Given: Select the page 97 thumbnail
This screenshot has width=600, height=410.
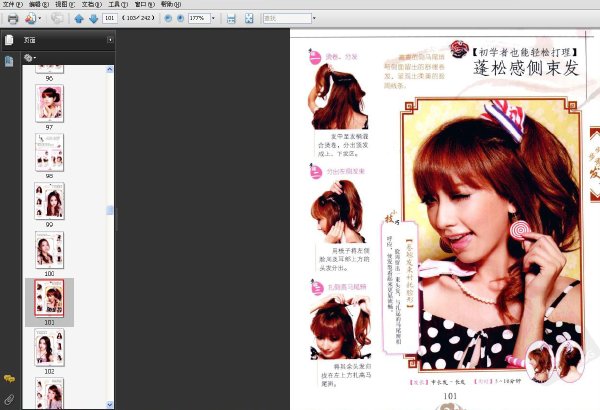Looking at the screenshot, I should (49, 104).
